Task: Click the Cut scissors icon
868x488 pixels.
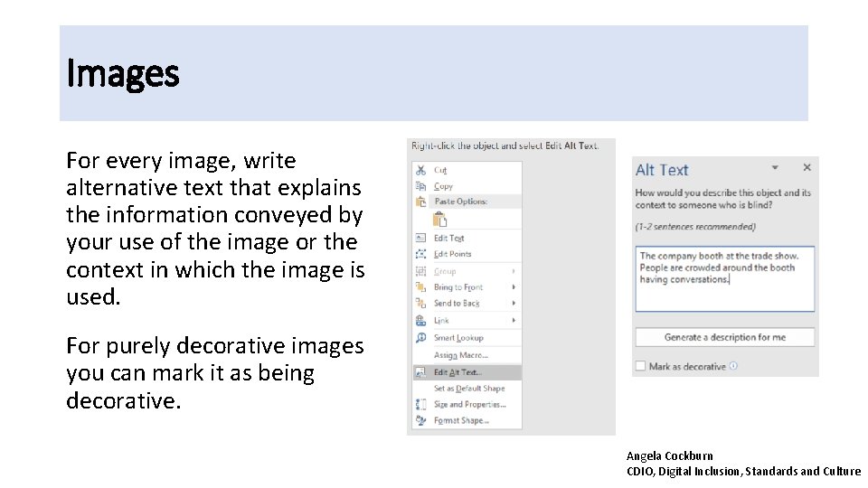Action: (x=421, y=170)
